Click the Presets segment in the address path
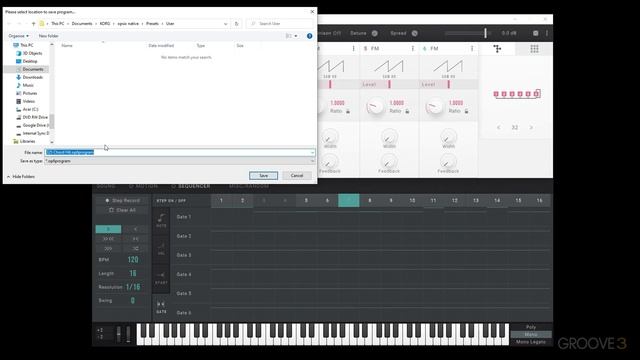 point(152,24)
